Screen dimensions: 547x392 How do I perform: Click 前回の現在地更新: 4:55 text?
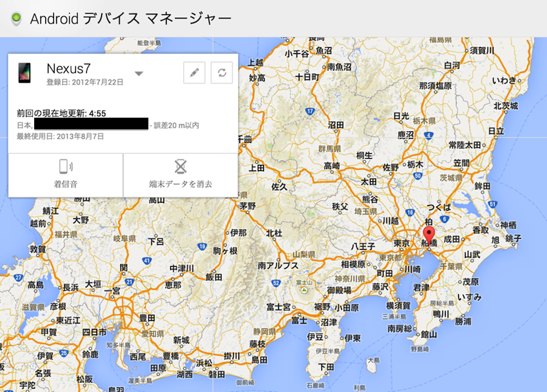[x=62, y=113]
